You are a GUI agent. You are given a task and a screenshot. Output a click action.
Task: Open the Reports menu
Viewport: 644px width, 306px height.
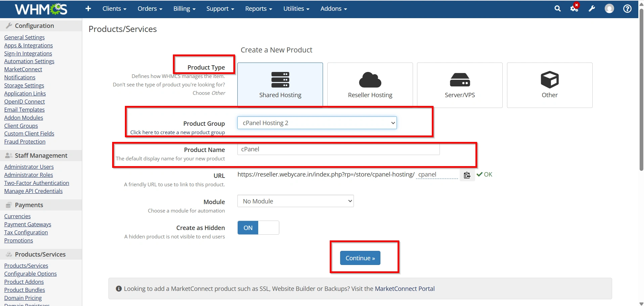pyautogui.click(x=259, y=9)
